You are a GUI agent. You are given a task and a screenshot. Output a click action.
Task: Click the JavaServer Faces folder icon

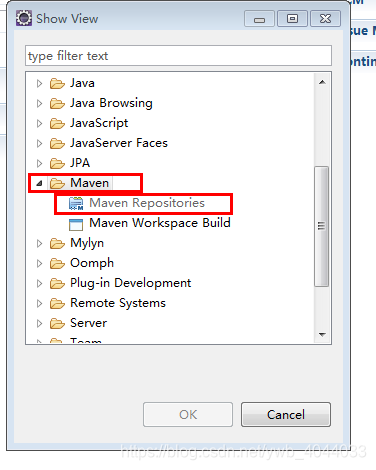(57, 143)
